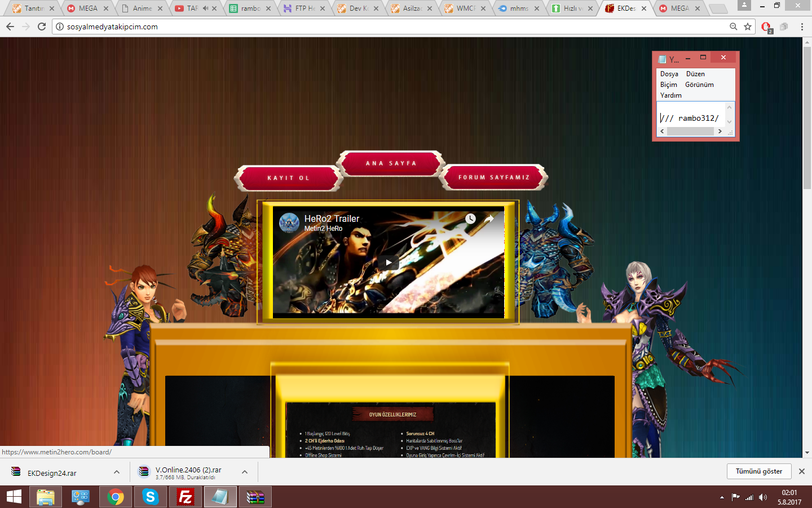The height and width of the screenshot is (508, 812).
Task: Go back with the browser Back arrow
Action: 10,27
